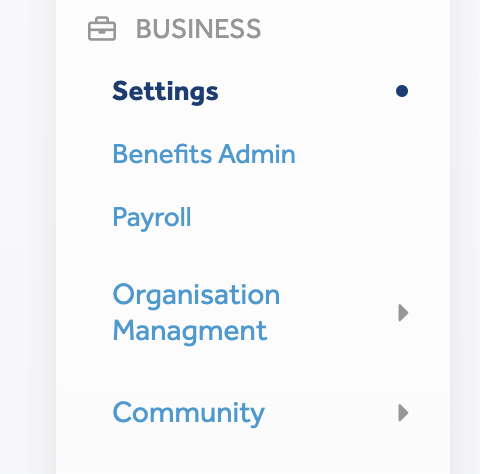Click the grey triangle beside Organisation Managment
This screenshot has width=480, height=474.
point(403,313)
